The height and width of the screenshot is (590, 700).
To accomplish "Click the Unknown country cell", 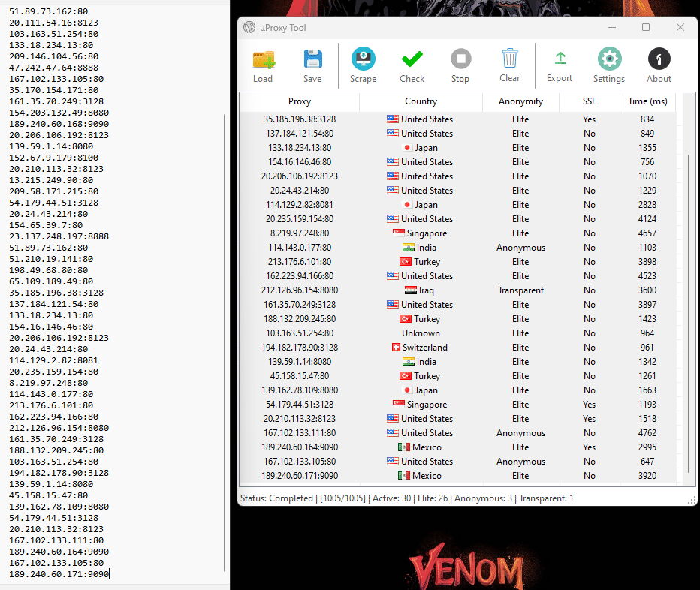I will coord(421,333).
